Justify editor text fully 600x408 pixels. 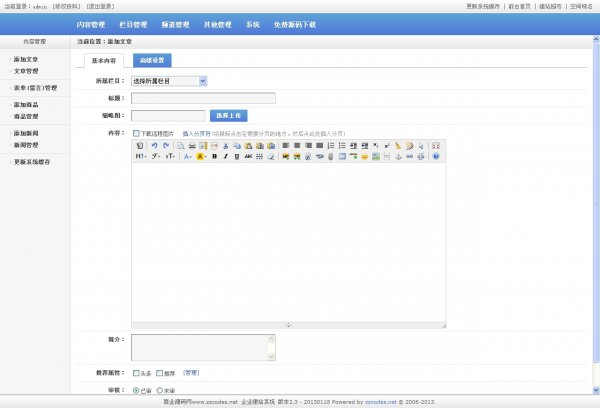(320, 145)
